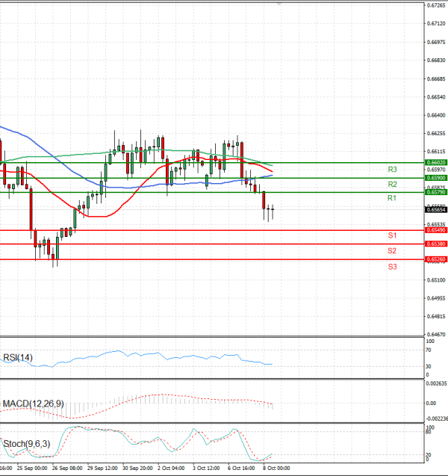Select the R1 resistance label
The height and width of the screenshot is (476, 448).
point(392,198)
